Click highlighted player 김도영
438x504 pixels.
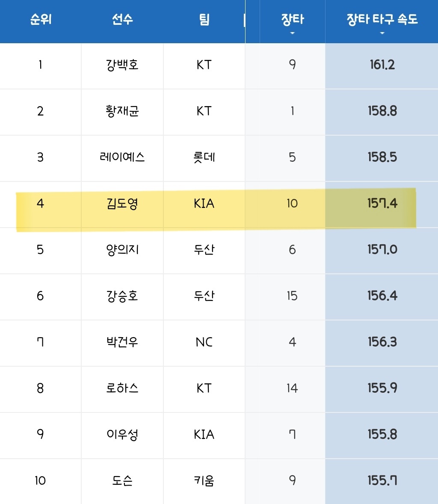pyautogui.click(x=122, y=204)
